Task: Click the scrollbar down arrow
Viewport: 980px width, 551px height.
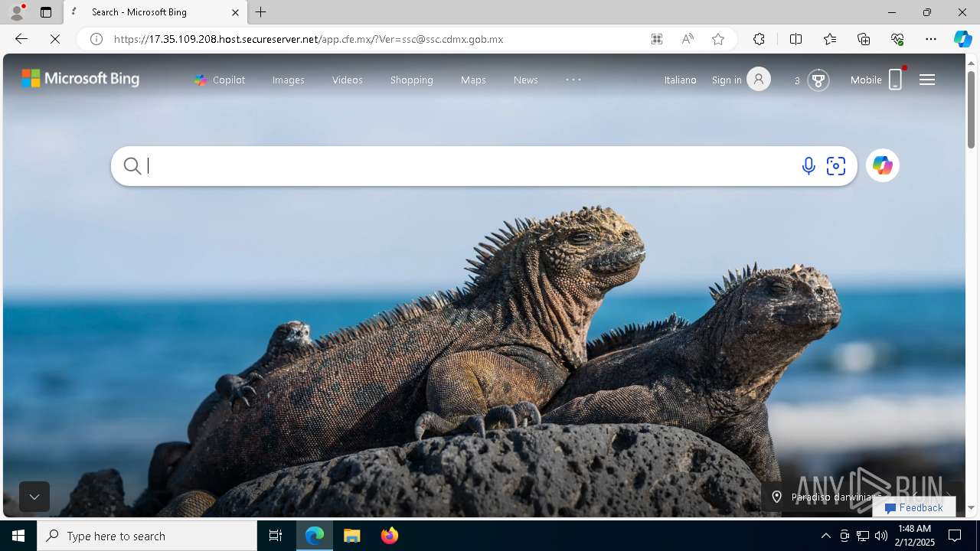Action: coord(972,507)
